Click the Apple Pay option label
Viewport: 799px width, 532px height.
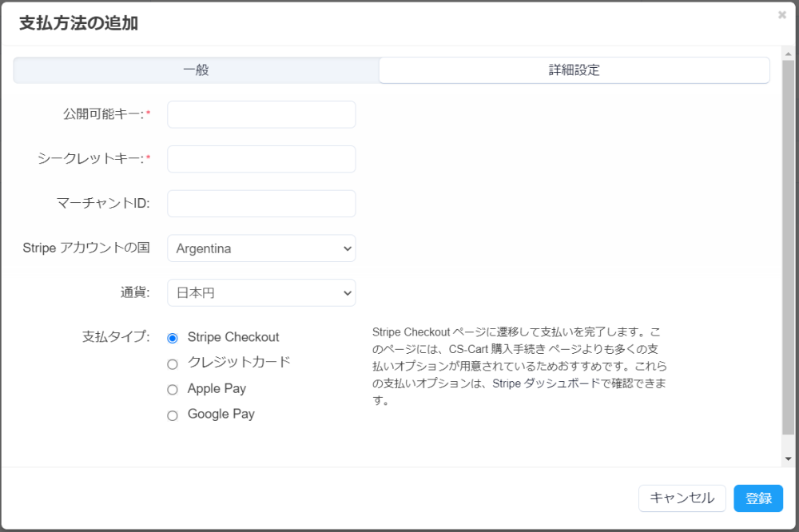pyautogui.click(x=217, y=389)
